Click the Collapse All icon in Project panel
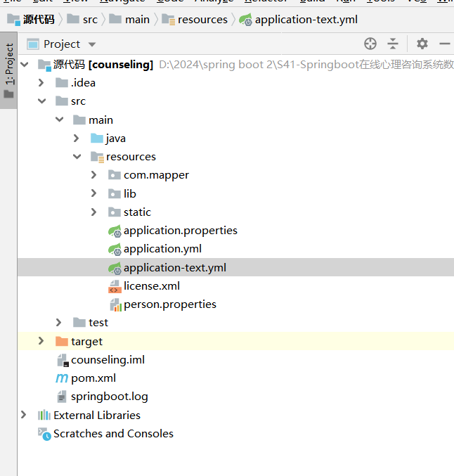Viewport: 454px width, 476px height. pyautogui.click(x=393, y=44)
